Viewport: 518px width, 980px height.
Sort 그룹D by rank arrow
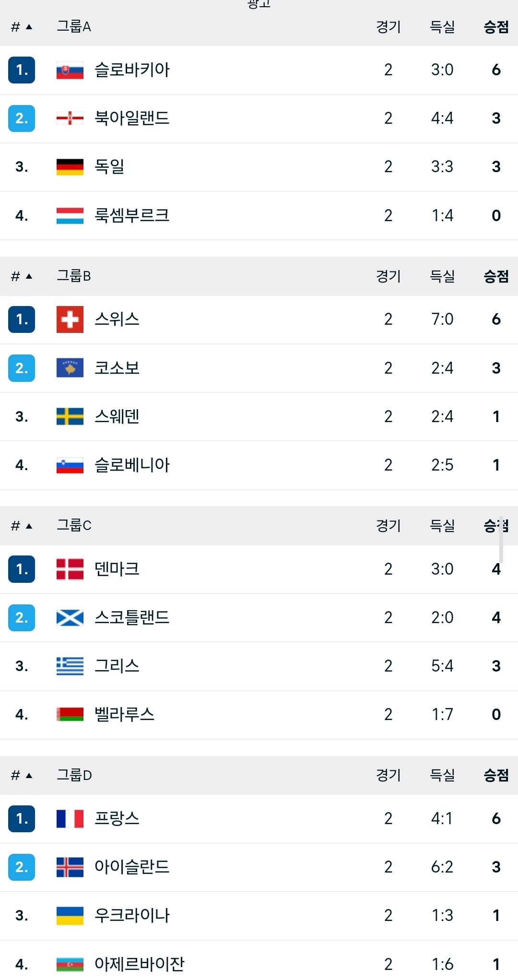tap(28, 775)
